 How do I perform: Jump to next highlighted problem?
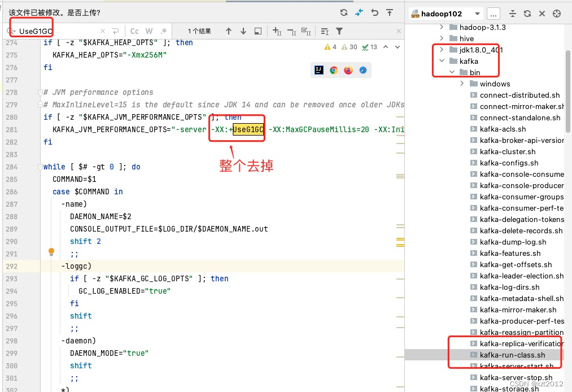pos(398,47)
